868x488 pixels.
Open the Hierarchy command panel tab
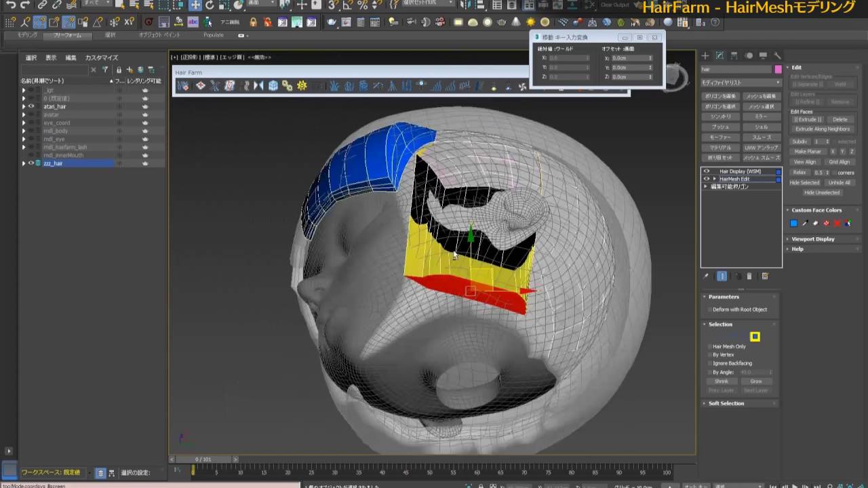[x=734, y=56]
